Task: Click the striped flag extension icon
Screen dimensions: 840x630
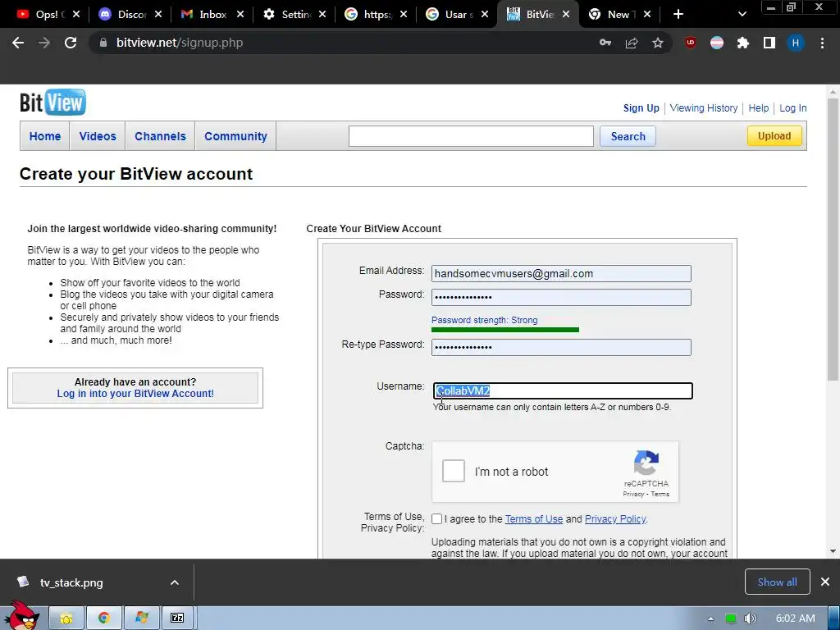Action: tap(717, 43)
